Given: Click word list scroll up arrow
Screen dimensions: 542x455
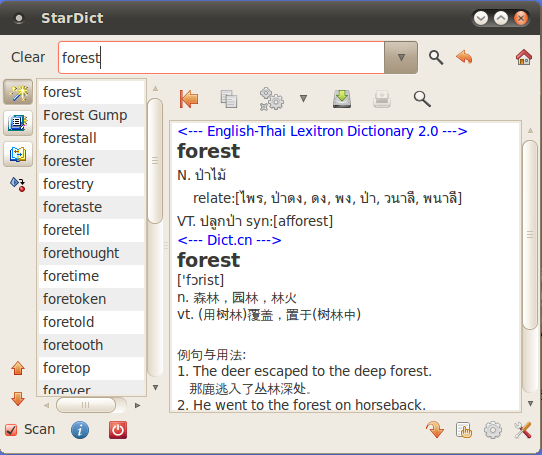Looking at the screenshot, I should click(155, 89).
